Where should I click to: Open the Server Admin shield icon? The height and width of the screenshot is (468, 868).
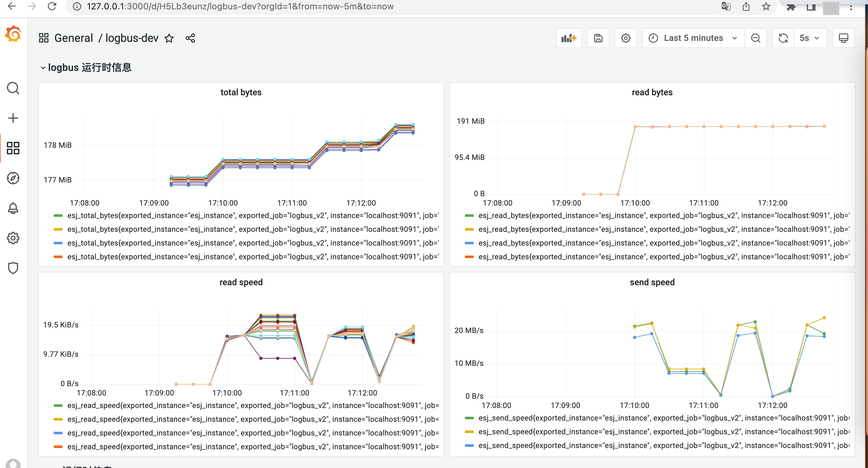pyautogui.click(x=13, y=268)
